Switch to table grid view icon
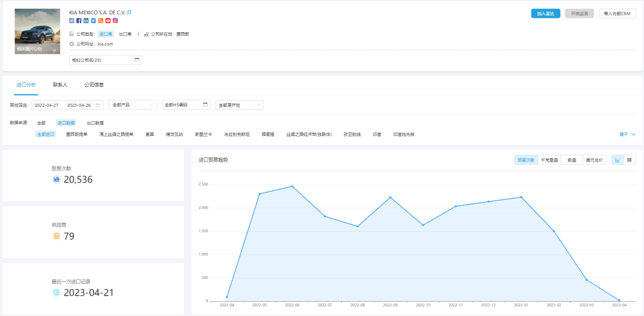Screen dimensions: 644x316 tap(629, 160)
